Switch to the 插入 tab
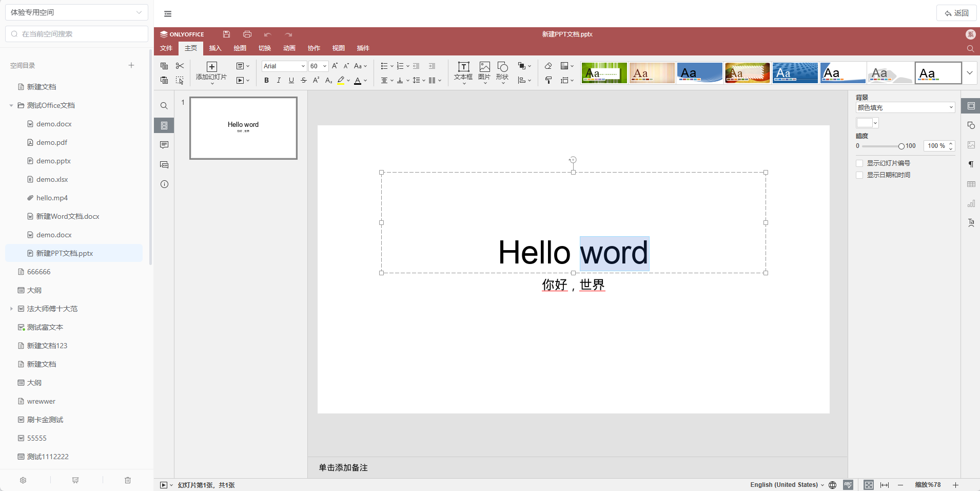This screenshot has height=491, width=980. pyautogui.click(x=215, y=48)
